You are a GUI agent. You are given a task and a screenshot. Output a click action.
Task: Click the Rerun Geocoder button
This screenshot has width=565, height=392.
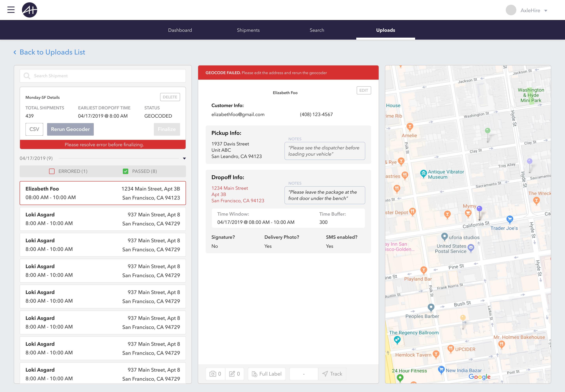(x=70, y=129)
